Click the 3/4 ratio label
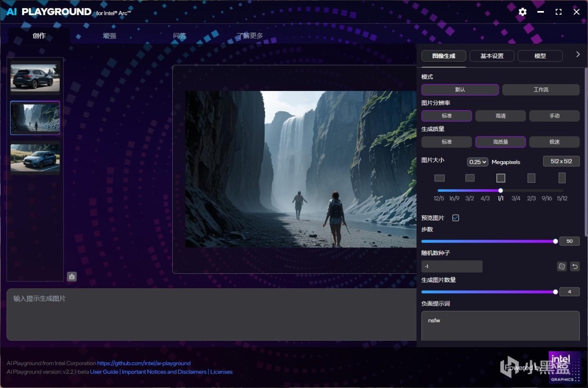 [516, 198]
